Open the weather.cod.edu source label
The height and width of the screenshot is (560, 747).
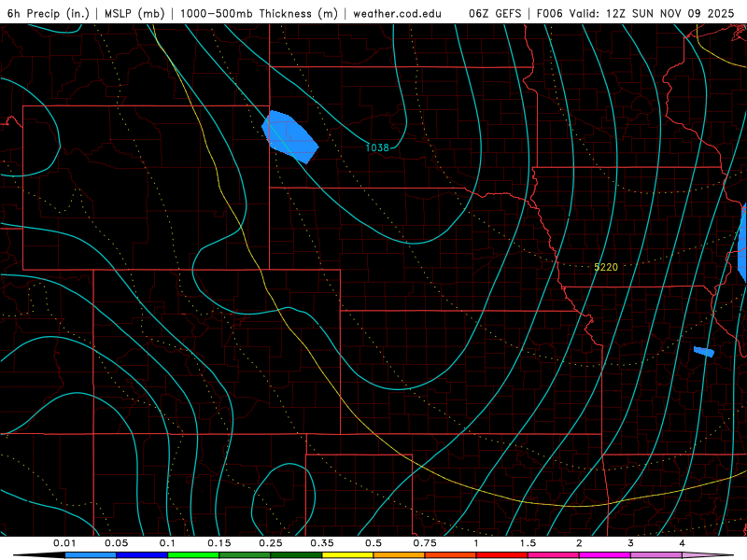[x=398, y=13]
